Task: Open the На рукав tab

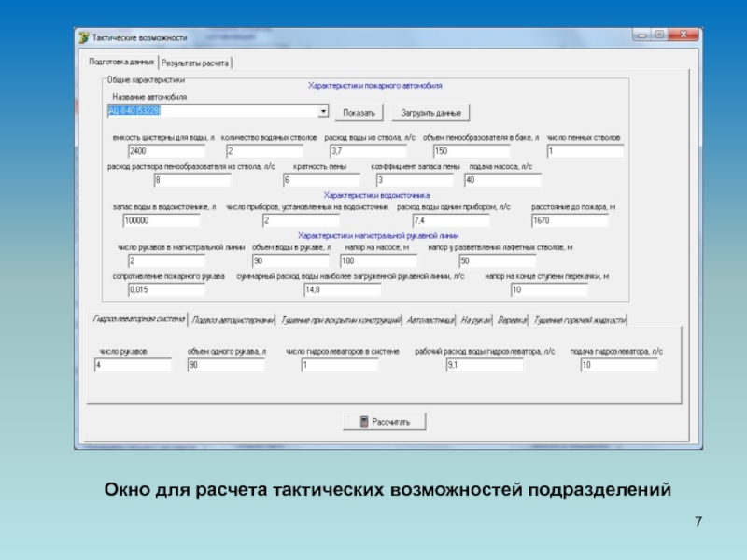Action: pyautogui.click(x=475, y=320)
